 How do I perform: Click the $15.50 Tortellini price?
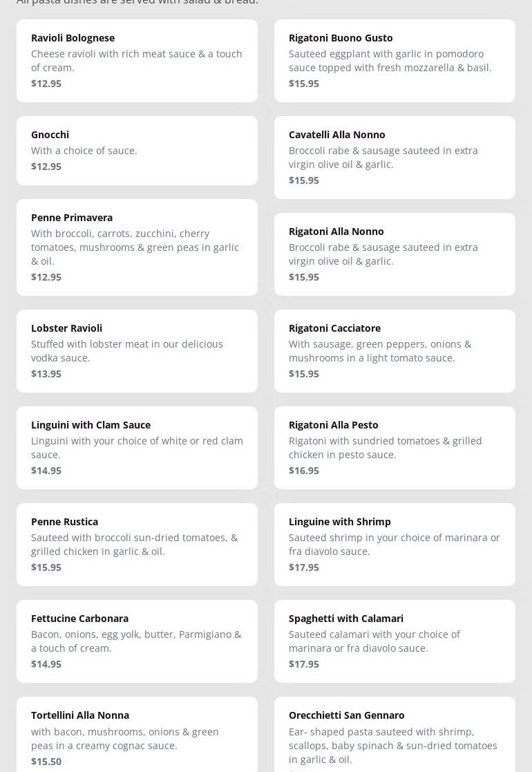pos(46,762)
